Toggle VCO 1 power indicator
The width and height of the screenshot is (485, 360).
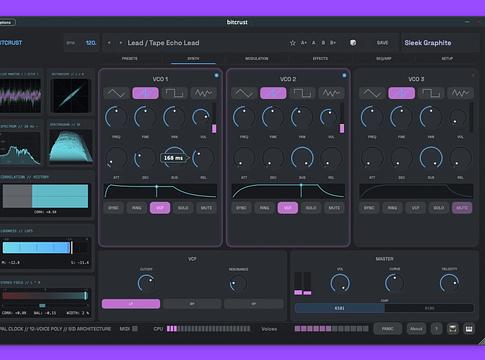tap(216, 76)
